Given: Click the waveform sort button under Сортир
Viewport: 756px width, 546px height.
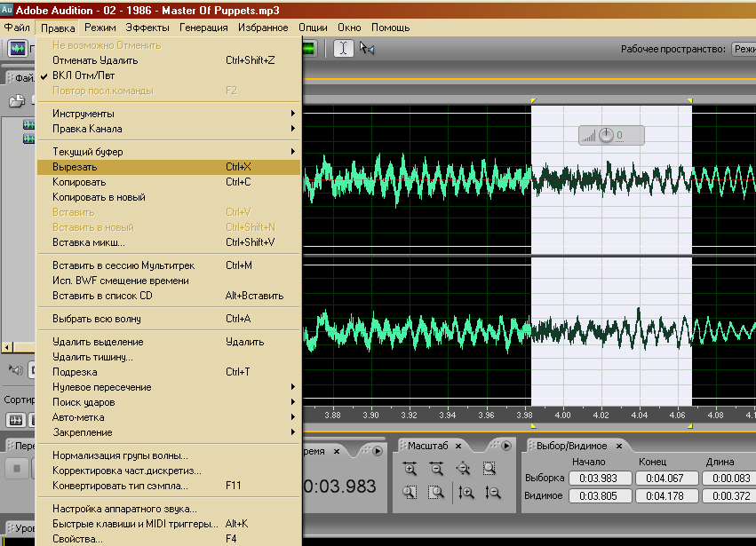Looking at the screenshot, I should coord(16,420).
